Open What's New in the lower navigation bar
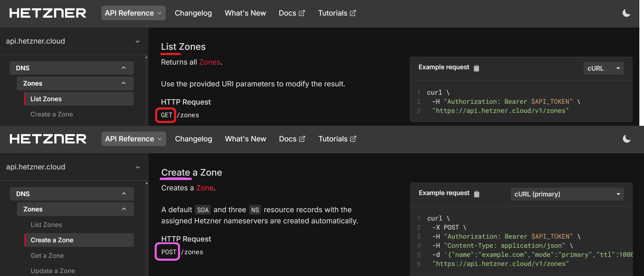The width and height of the screenshot is (644, 276). 245,139
